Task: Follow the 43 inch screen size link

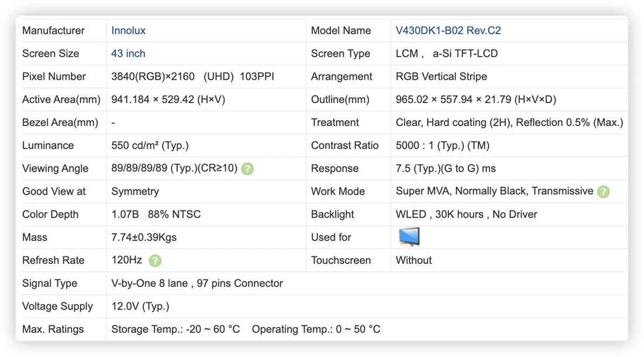Action: (128, 53)
